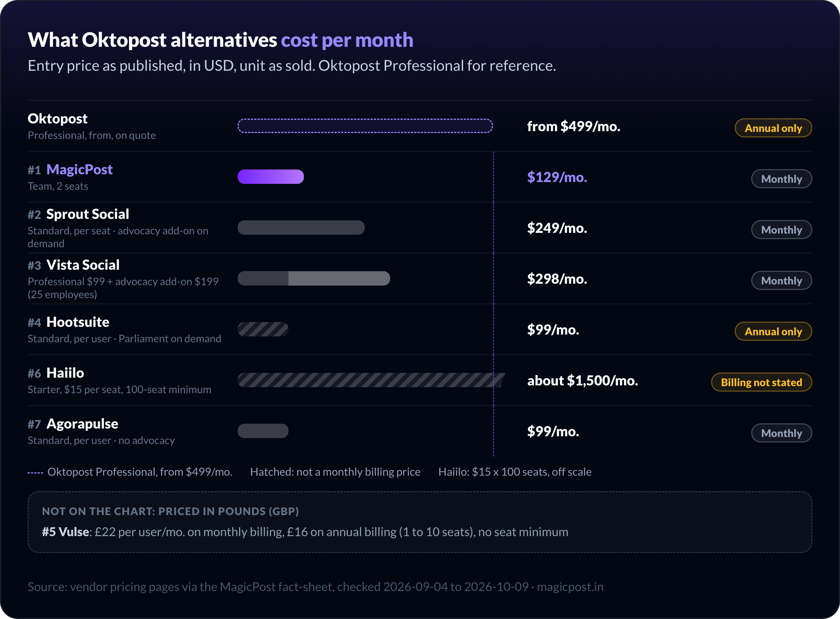
Task: Select the 'Haiilo' row title
Action: 65,373
